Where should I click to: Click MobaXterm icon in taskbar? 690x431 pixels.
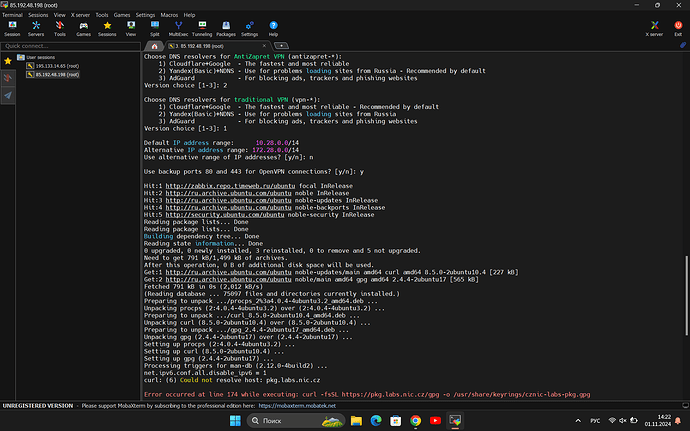[455, 421]
